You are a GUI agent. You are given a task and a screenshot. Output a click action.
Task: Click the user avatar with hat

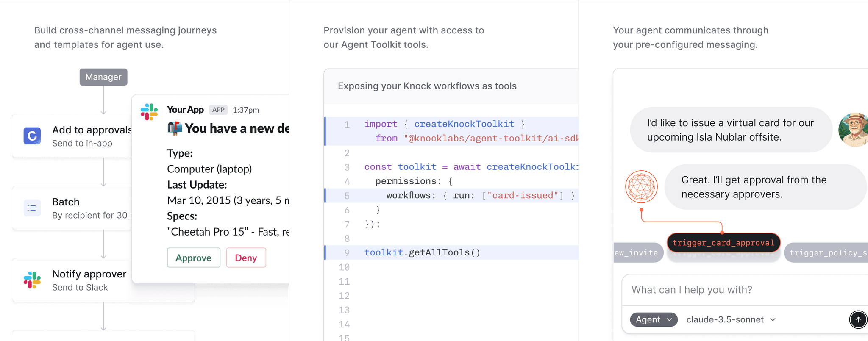(854, 130)
